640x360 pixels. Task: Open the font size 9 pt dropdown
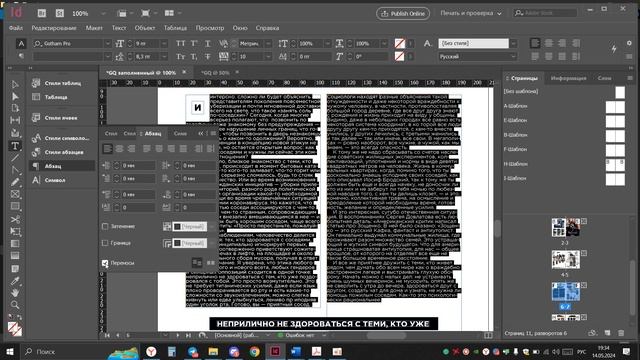[x=164, y=43]
